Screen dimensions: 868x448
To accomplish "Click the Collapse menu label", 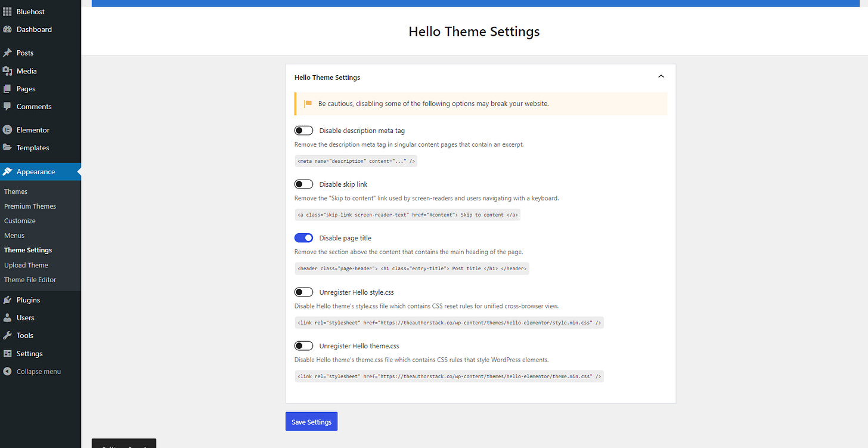I will point(39,371).
